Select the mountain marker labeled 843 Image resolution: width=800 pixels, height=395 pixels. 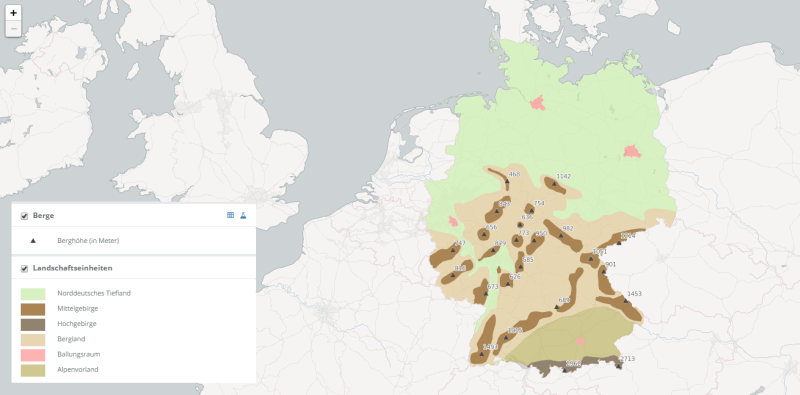pyautogui.click(x=496, y=210)
